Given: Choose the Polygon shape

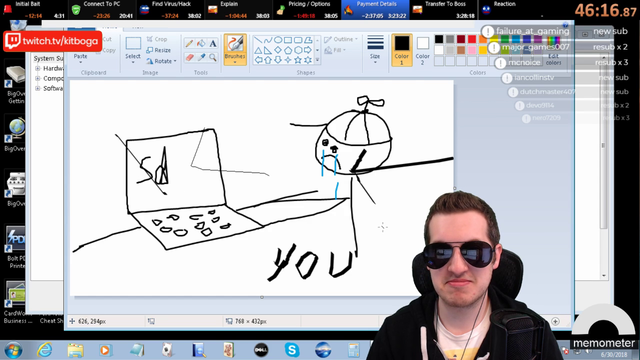Looking at the screenshot, I should click(308, 40).
